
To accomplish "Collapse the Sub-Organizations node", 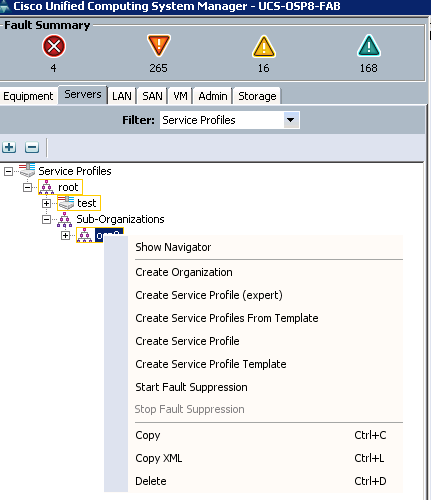I will (x=46, y=220).
